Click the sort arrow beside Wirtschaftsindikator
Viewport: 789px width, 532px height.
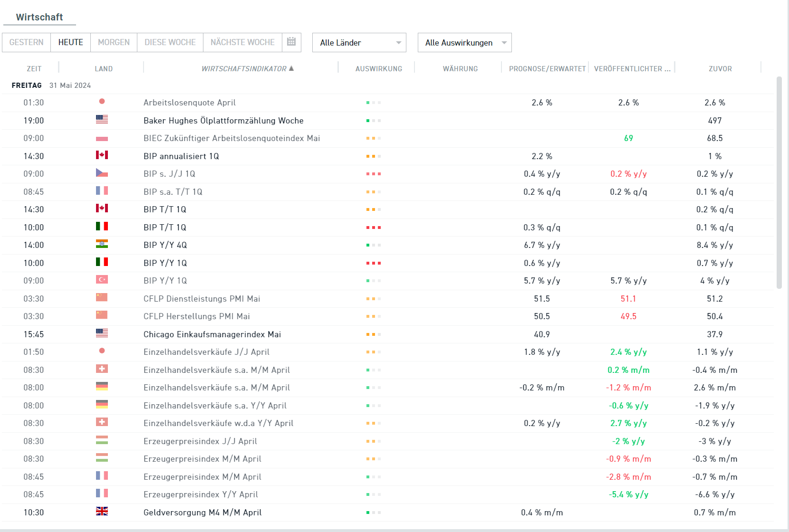click(291, 68)
